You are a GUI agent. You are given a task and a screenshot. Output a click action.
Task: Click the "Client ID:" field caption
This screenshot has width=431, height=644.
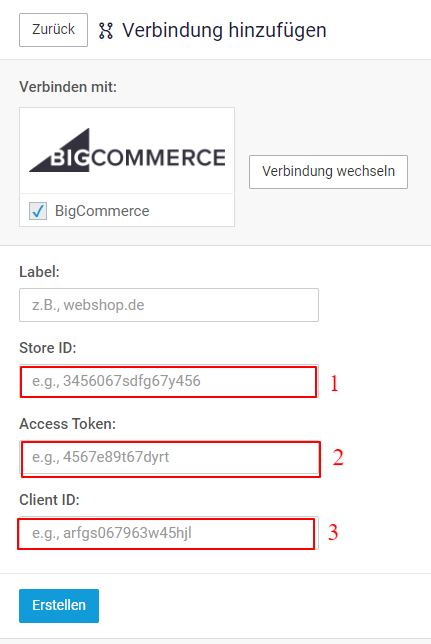(x=49, y=500)
